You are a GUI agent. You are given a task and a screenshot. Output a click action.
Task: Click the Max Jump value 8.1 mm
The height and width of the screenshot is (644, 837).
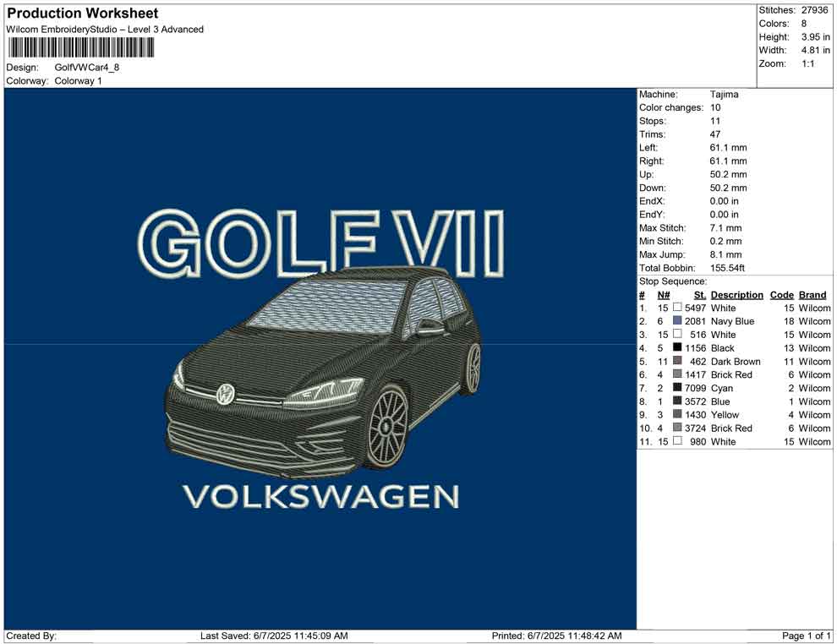tap(726, 254)
